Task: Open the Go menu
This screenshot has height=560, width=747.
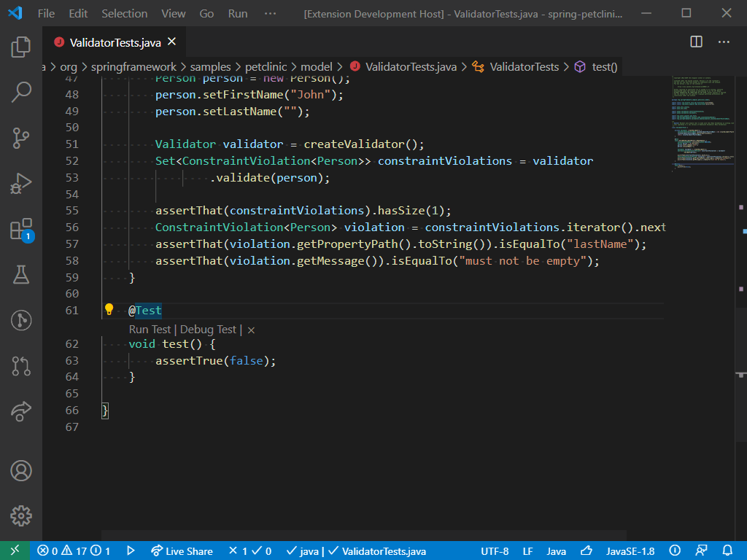Action: [x=206, y=13]
